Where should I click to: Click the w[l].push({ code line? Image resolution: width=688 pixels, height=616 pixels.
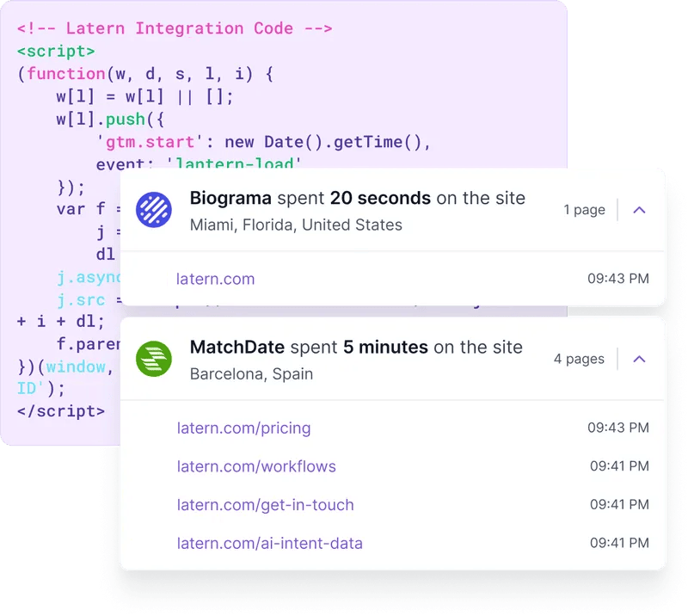pos(110,120)
